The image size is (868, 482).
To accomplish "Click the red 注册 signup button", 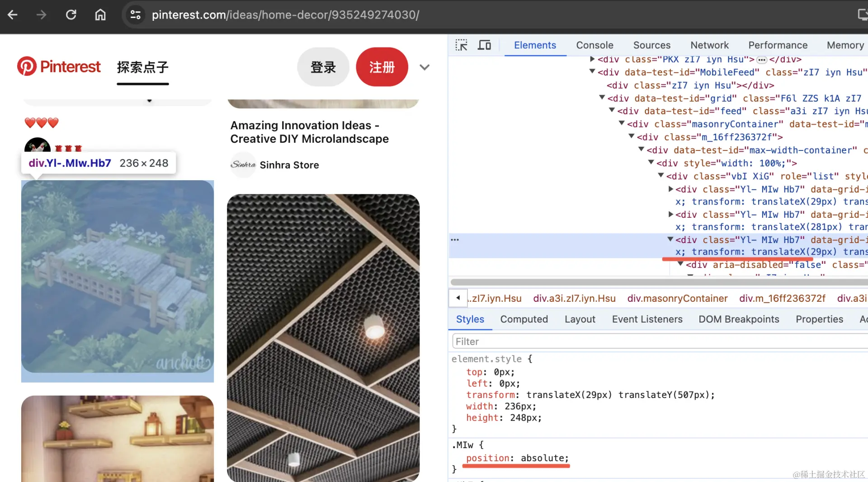I will point(382,67).
